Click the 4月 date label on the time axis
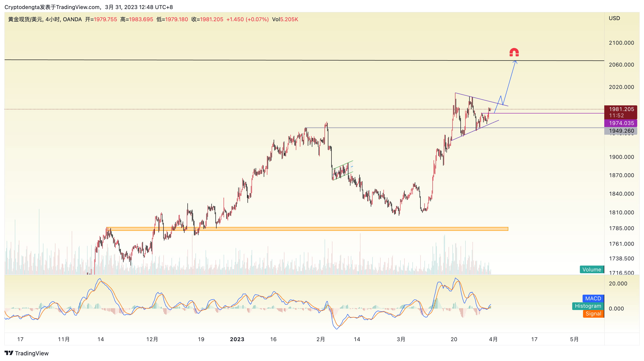This screenshot has width=644, height=361. click(493, 339)
